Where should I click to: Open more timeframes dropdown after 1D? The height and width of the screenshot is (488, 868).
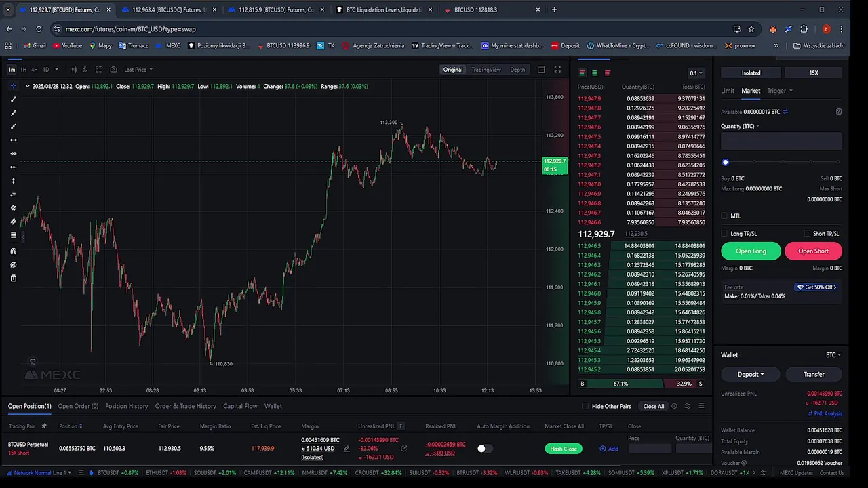(x=56, y=70)
